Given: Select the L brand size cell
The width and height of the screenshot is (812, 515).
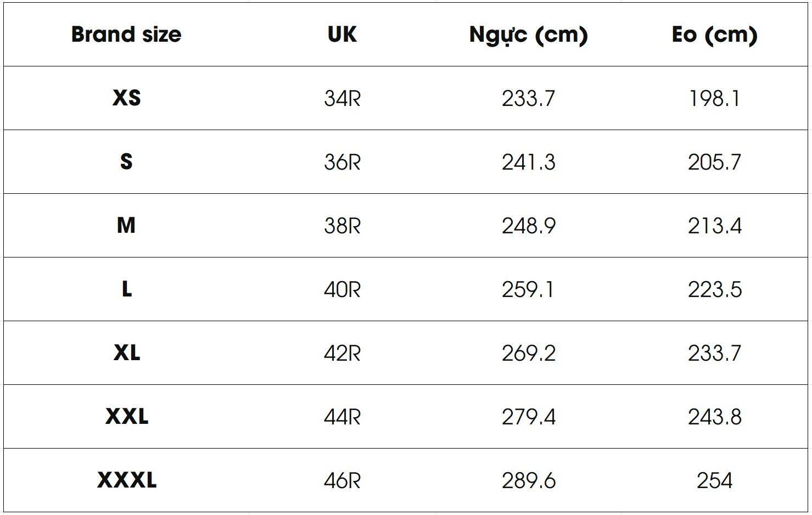Looking at the screenshot, I should [x=126, y=289].
